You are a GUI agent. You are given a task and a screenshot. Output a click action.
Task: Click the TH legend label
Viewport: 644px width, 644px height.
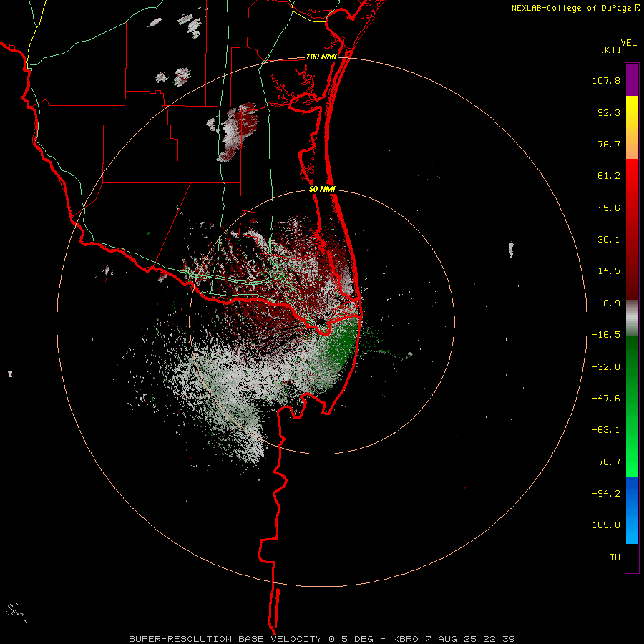615,557
